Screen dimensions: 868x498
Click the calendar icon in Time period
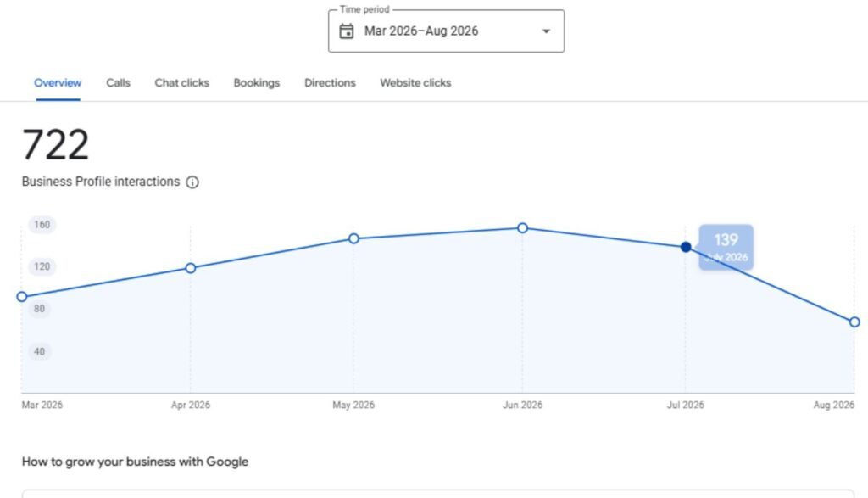[x=347, y=31]
